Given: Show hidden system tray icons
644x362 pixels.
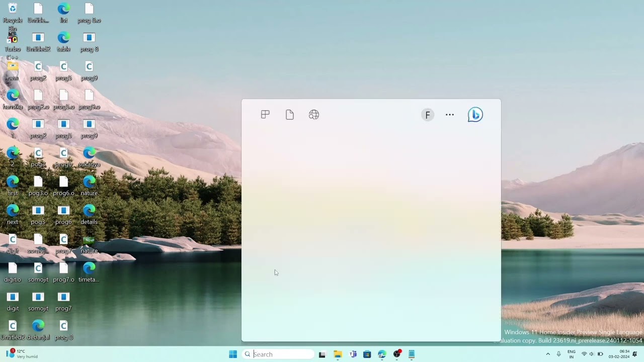Looking at the screenshot, I should [x=548, y=354].
